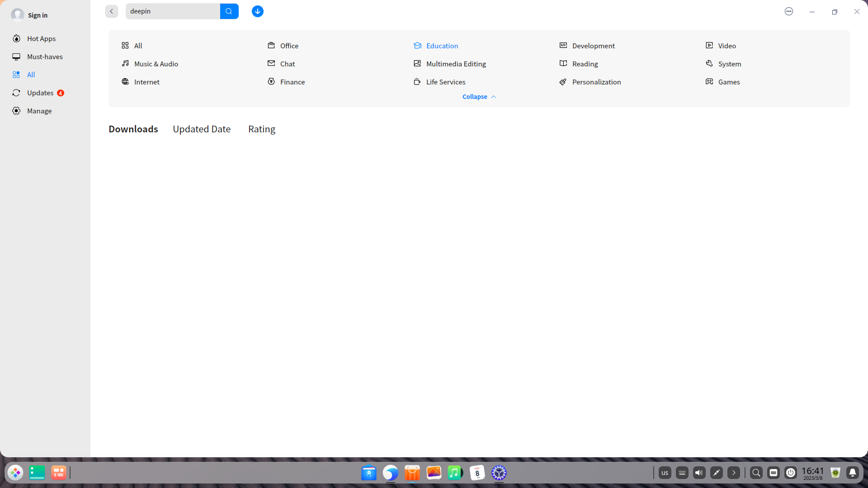This screenshot has width=868, height=488.
Task: Expand the tray arrow chevron
Action: tap(734, 473)
